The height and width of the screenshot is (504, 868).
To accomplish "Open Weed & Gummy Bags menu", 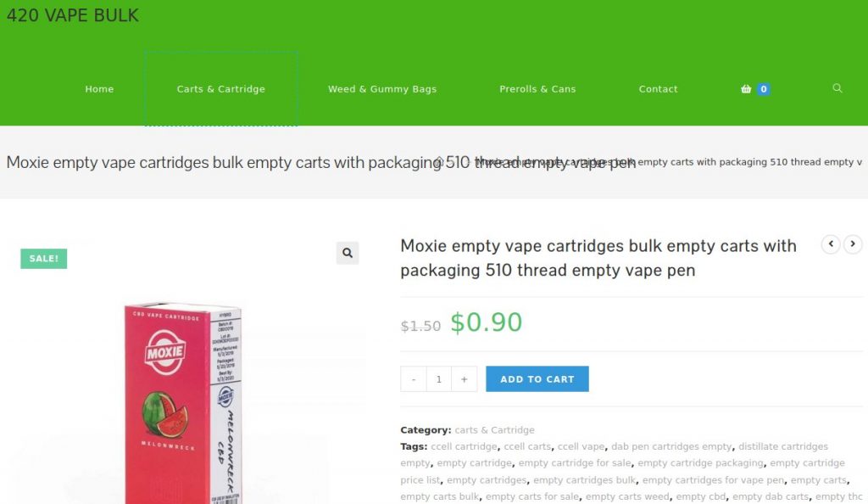I will click(382, 88).
